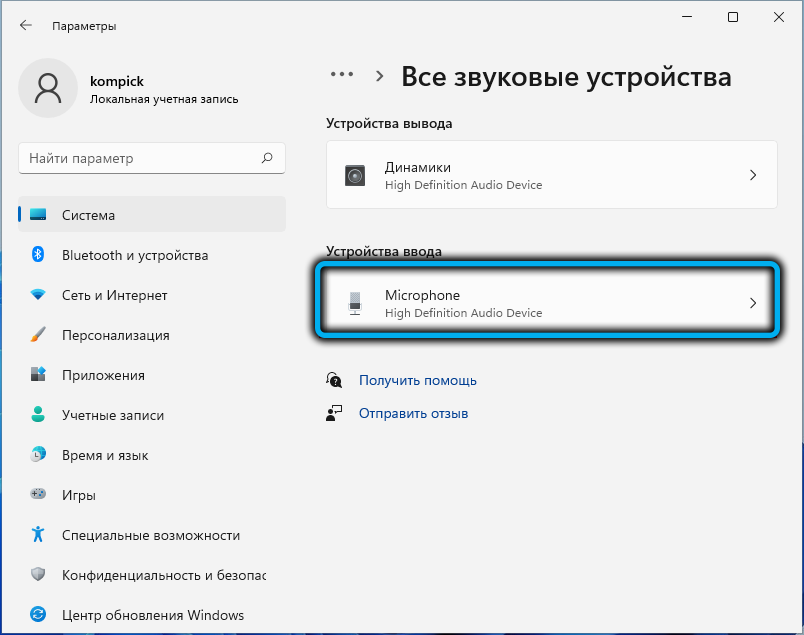Open Специальные возможности settings
The height and width of the screenshot is (635, 804).
click(x=150, y=535)
